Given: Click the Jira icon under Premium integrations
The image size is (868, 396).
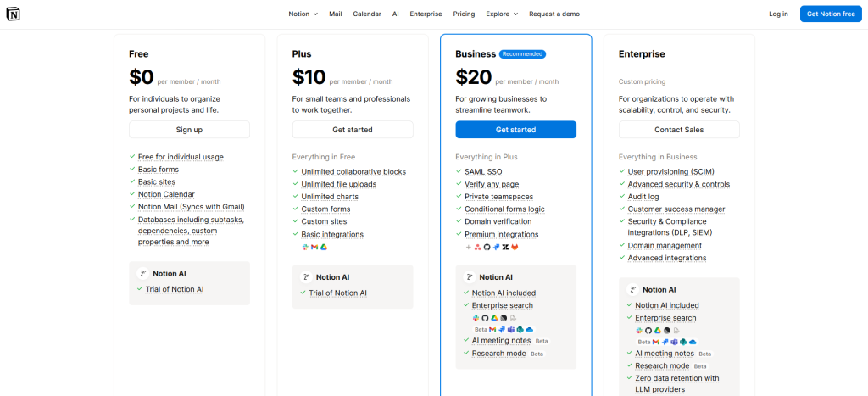Looking at the screenshot, I should (x=496, y=247).
